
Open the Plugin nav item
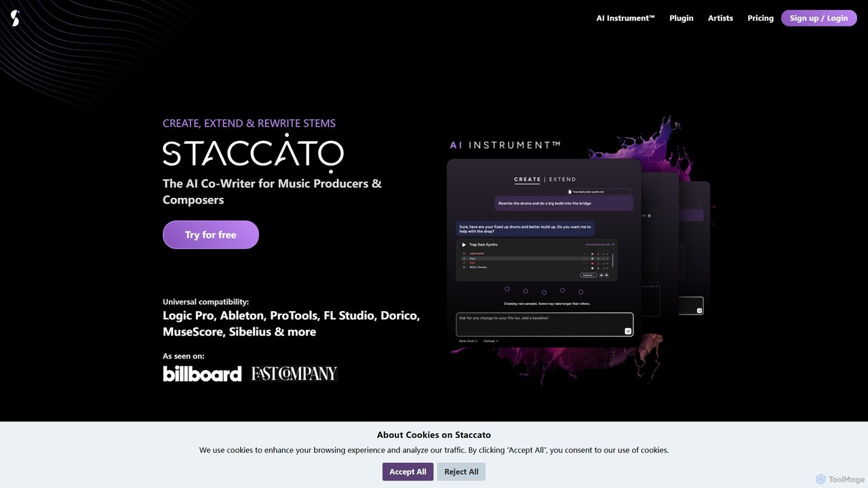[x=681, y=18]
